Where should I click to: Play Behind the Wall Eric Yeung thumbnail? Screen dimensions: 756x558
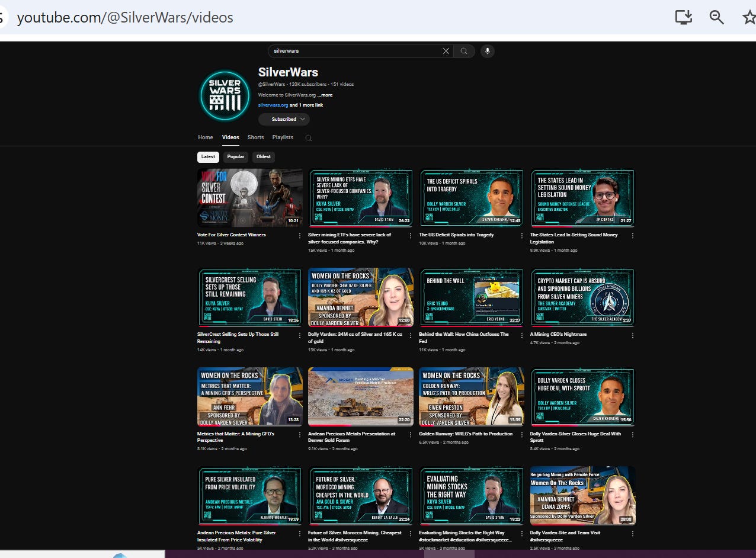click(472, 297)
